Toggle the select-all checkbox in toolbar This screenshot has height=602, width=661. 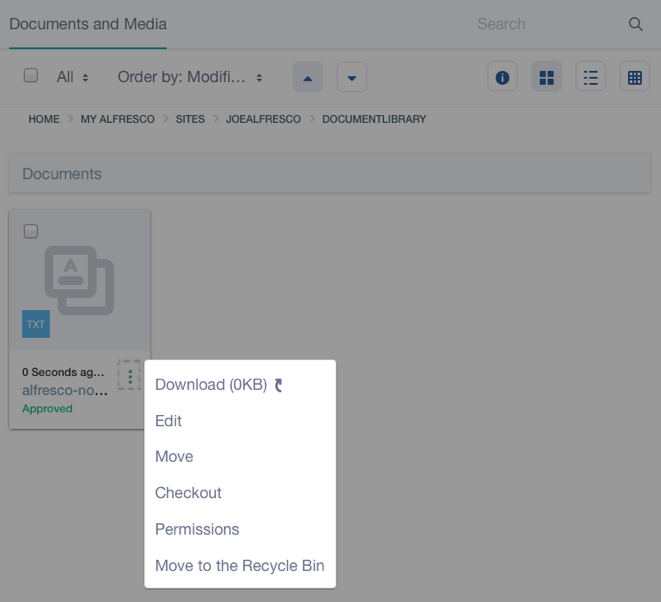[31, 75]
